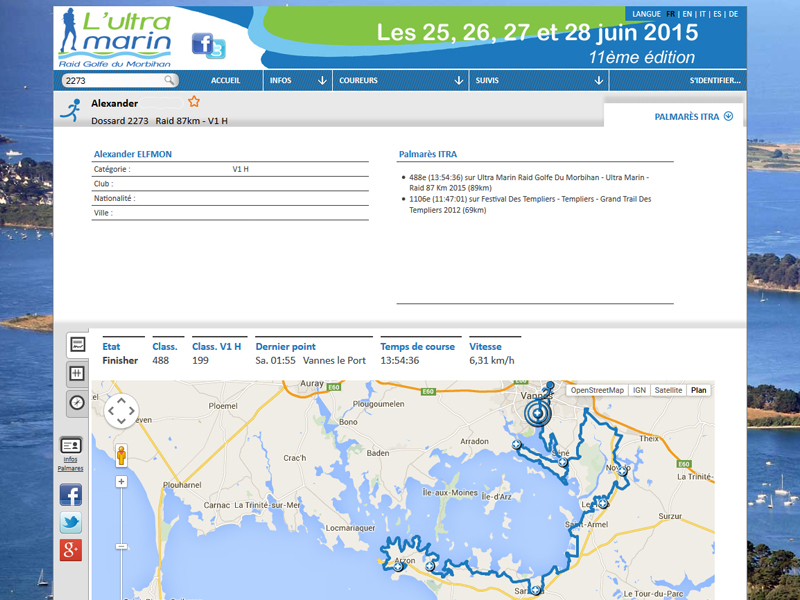Expand the Infos dropdown menu

click(x=298, y=81)
